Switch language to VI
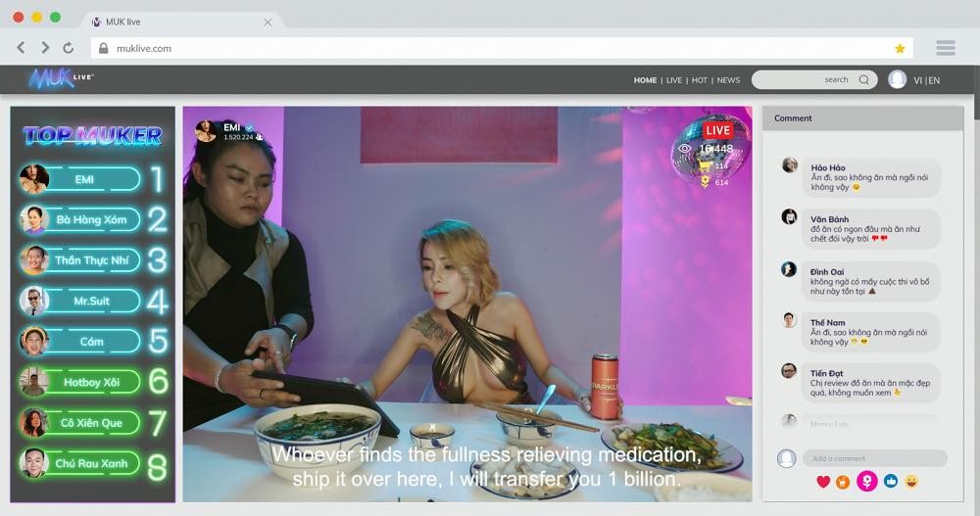This screenshot has height=516, width=980. 917,80
